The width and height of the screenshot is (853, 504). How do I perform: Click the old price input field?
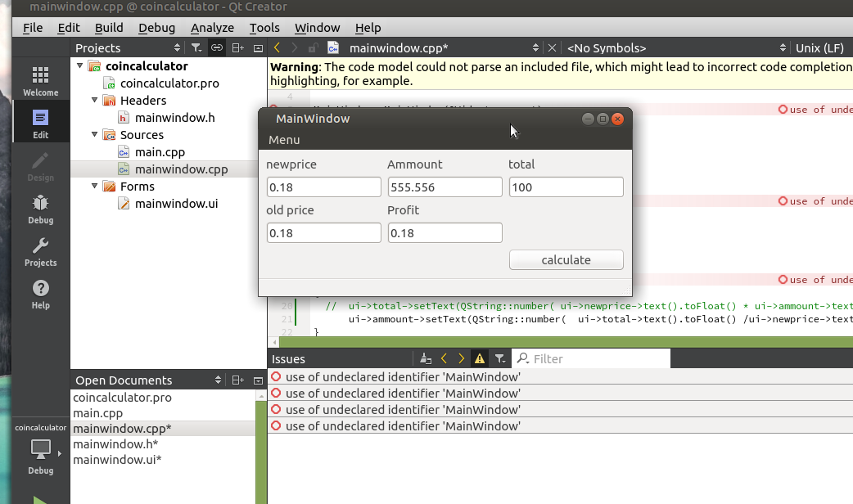click(323, 232)
